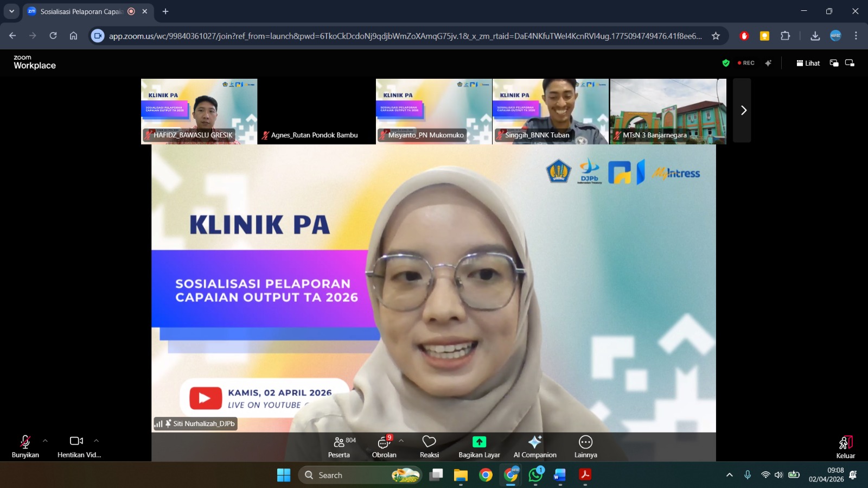868x488 pixels.
Task: Open the Lihat view layout menu
Action: tap(808, 63)
